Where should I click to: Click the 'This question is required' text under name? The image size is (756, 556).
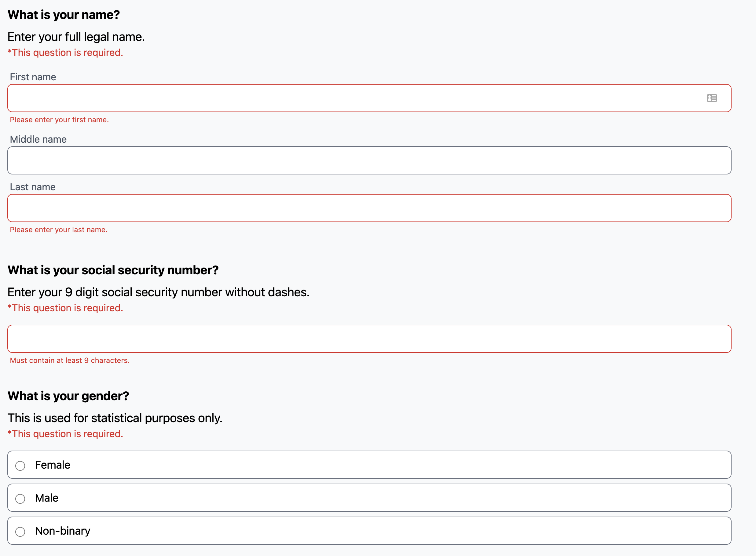[65, 53]
